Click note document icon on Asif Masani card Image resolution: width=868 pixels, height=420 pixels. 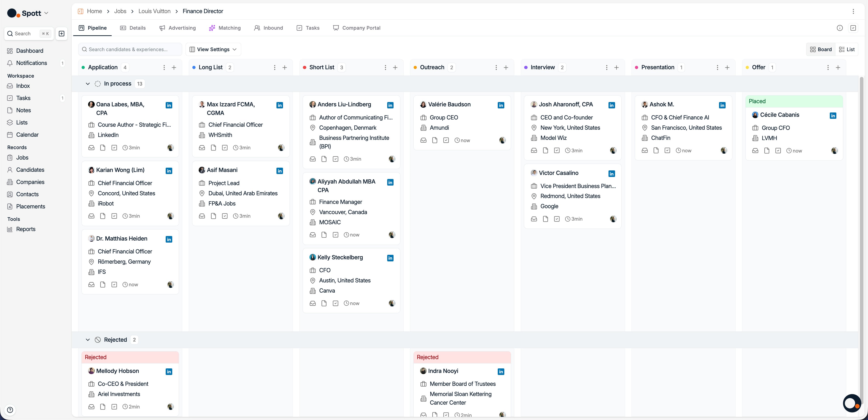(213, 216)
